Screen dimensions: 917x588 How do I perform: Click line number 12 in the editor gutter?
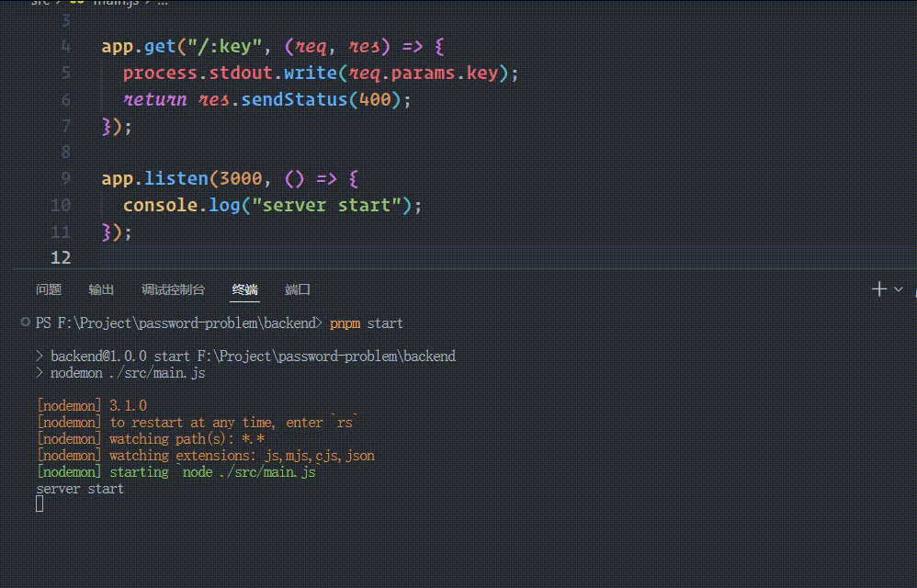(x=61, y=257)
